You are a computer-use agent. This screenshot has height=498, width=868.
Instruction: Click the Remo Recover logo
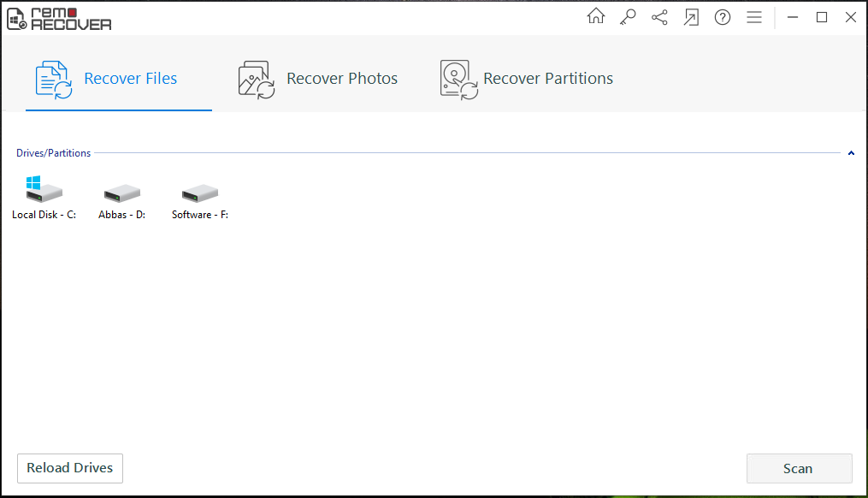tap(59, 19)
